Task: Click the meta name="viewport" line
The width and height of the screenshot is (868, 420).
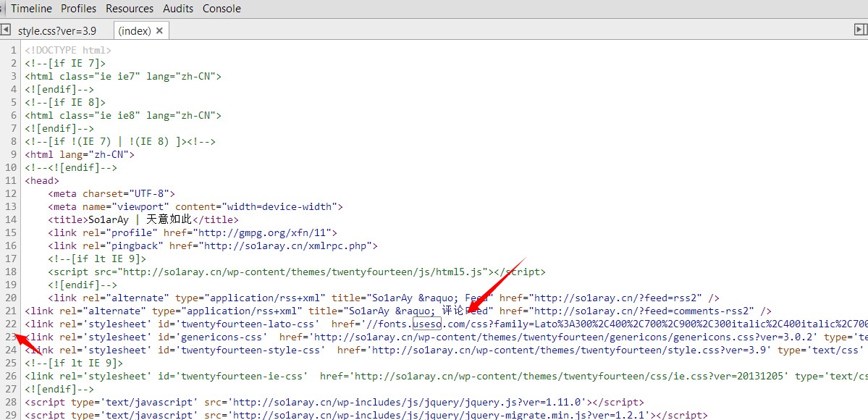Action: click(195, 206)
